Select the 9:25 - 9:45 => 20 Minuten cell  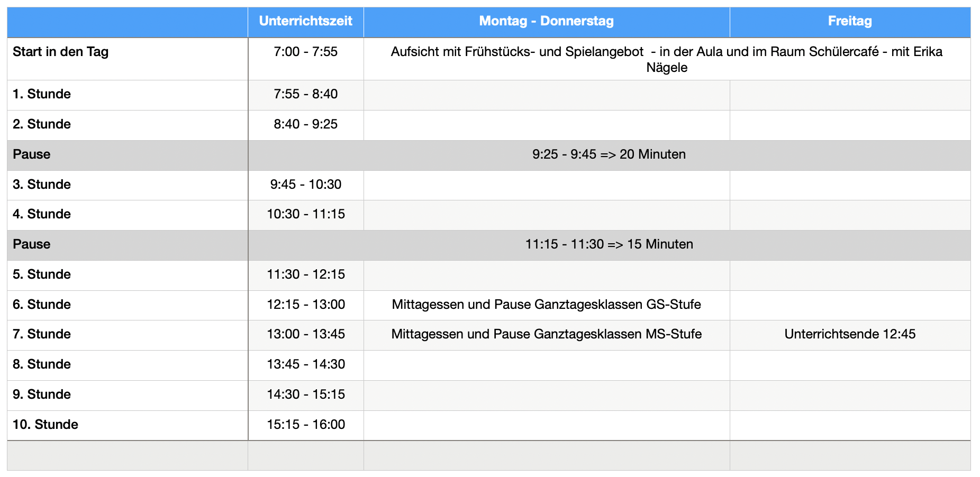[x=609, y=155]
